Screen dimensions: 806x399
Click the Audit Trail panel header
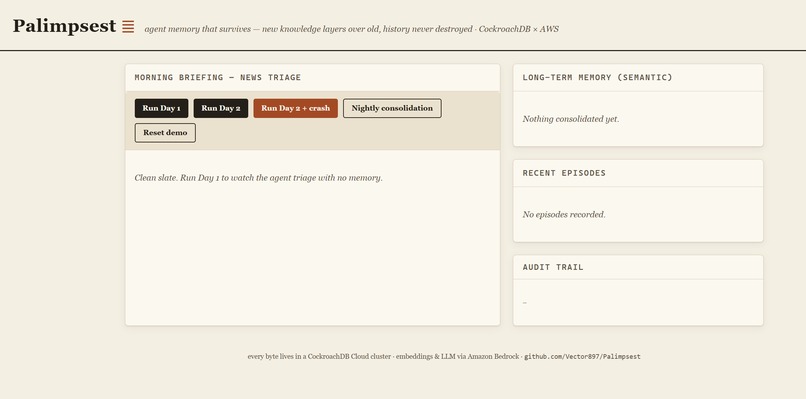click(x=553, y=267)
